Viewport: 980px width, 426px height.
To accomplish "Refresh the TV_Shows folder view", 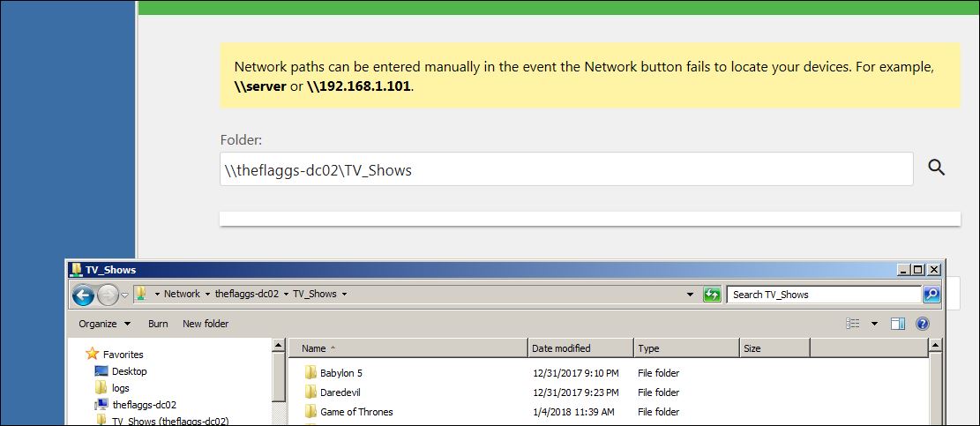I will pos(712,295).
